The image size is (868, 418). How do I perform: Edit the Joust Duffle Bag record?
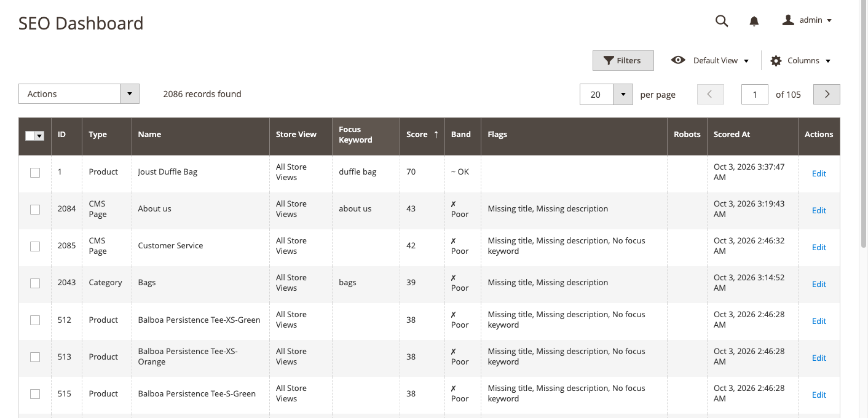[819, 173]
